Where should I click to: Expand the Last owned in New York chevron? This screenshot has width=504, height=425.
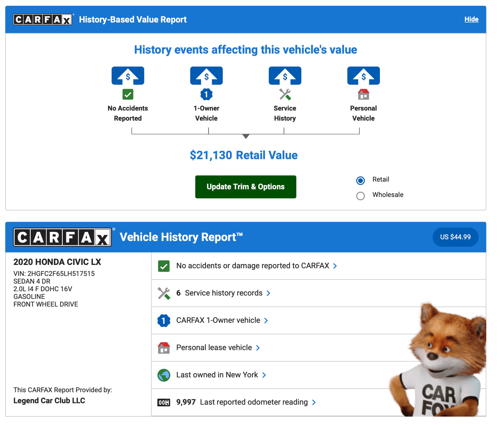pos(264,375)
